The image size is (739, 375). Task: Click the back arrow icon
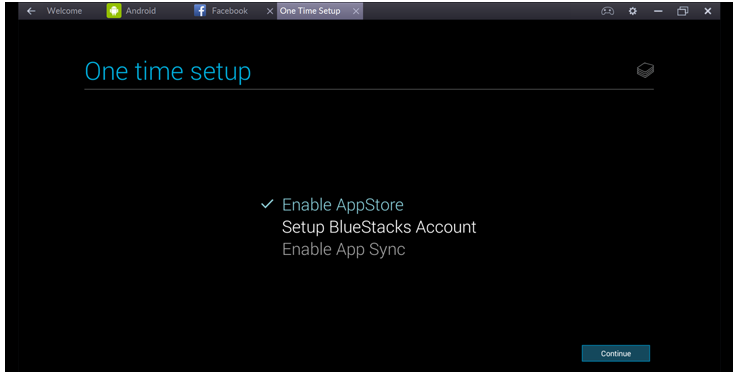coord(31,11)
